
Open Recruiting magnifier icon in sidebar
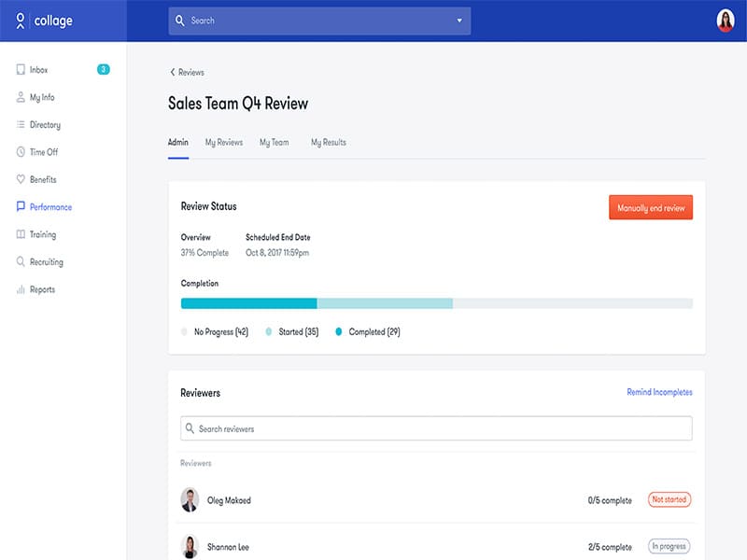[x=21, y=262]
